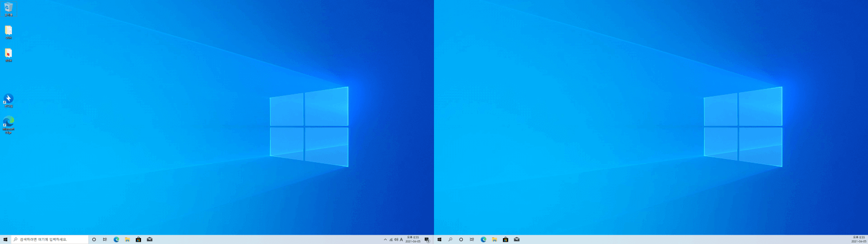Click the search magnifier icon on the right monitor taskbar

[450, 239]
